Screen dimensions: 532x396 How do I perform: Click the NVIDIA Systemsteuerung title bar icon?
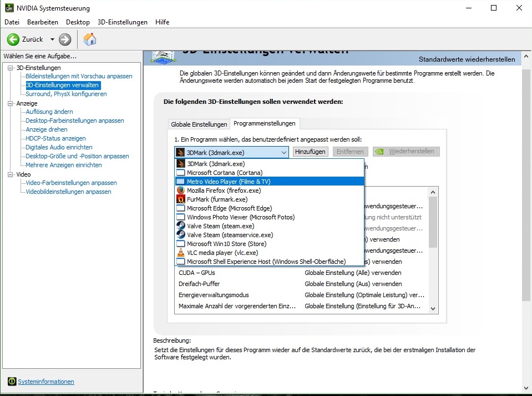(9, 8)
